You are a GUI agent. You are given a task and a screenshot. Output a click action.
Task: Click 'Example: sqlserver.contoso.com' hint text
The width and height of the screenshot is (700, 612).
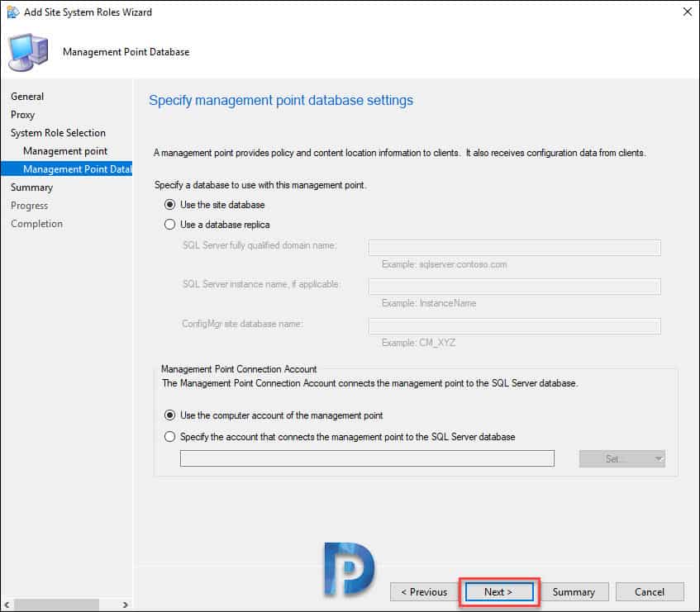[x=444, y=264]
